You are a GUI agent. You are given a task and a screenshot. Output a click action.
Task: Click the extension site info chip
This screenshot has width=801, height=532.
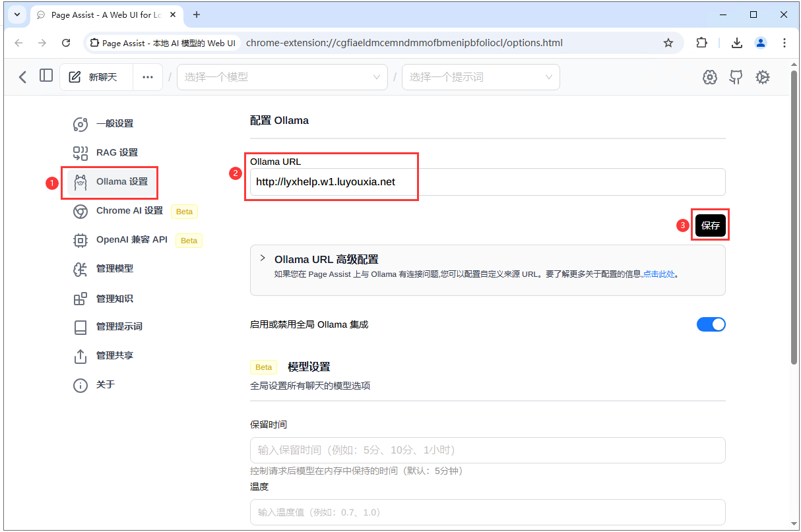coord(162,43)
